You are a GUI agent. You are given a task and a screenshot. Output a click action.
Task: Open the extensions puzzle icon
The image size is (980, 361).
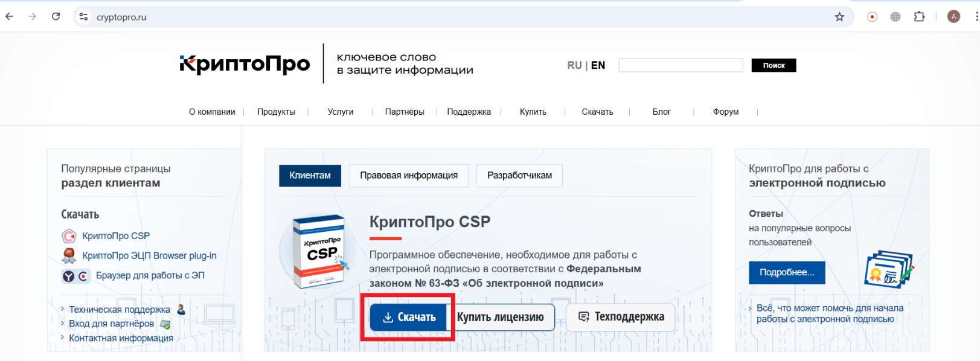tap(919, 17)
